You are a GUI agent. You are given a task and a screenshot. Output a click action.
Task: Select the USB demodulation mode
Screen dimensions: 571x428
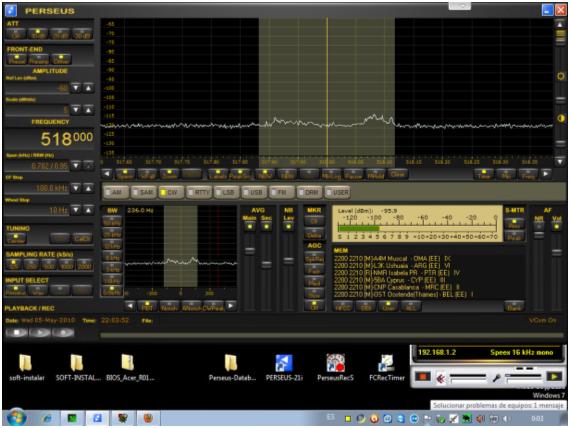[x=253, y=192]
